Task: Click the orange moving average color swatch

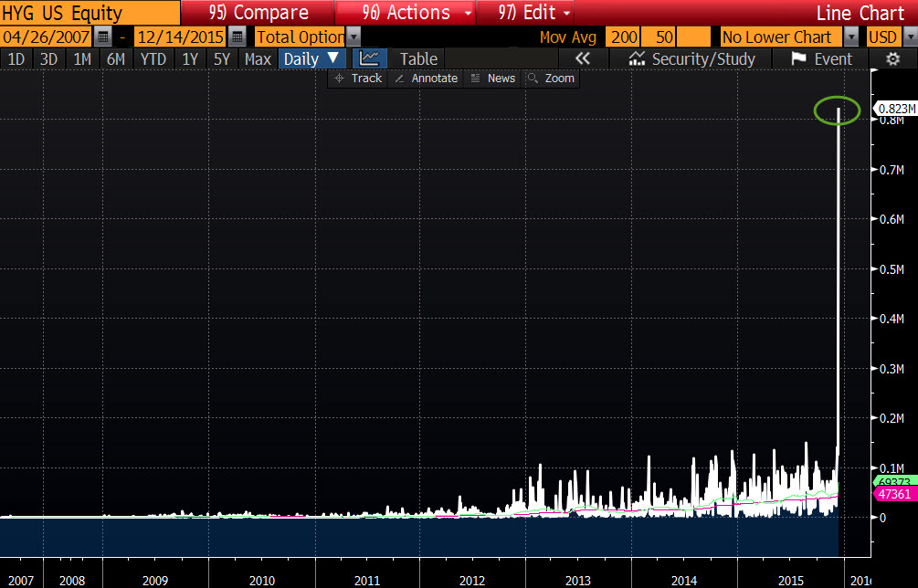Action: (x=694, y=37)
